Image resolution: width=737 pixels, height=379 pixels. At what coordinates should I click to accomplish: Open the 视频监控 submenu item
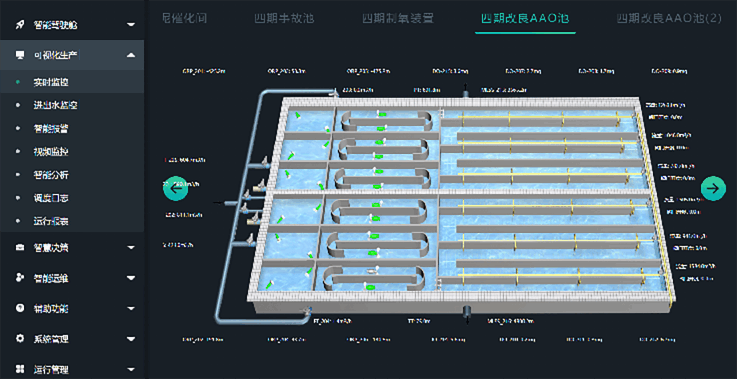point(51,151)
